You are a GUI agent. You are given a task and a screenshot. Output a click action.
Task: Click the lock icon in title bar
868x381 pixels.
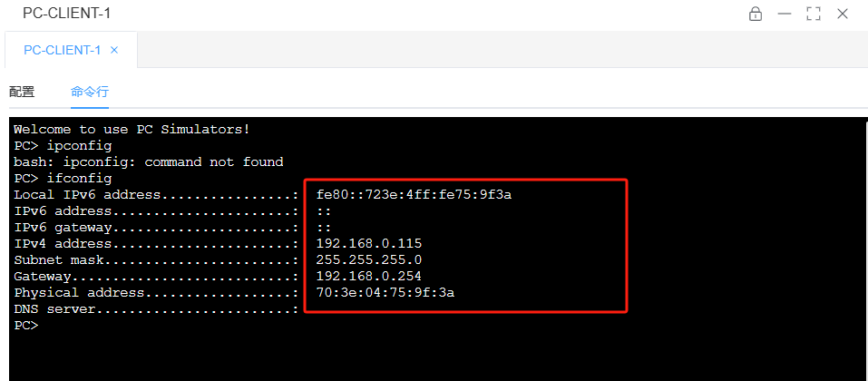(755, 14)
